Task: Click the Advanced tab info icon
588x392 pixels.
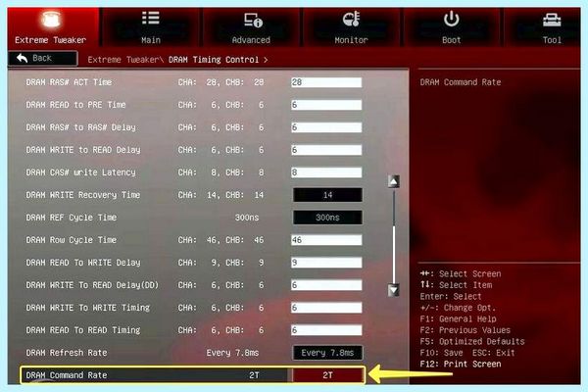Action: click(253, 20)
